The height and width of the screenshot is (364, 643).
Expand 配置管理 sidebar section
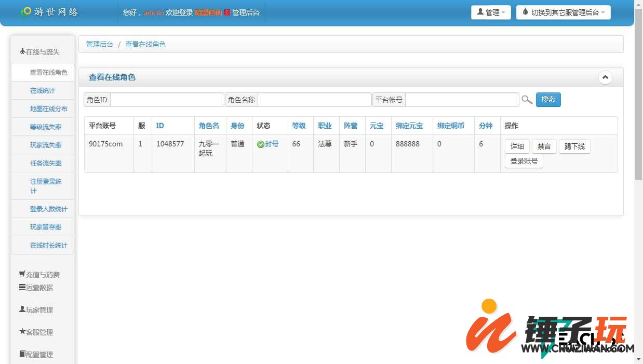click(x=36, y=355)
